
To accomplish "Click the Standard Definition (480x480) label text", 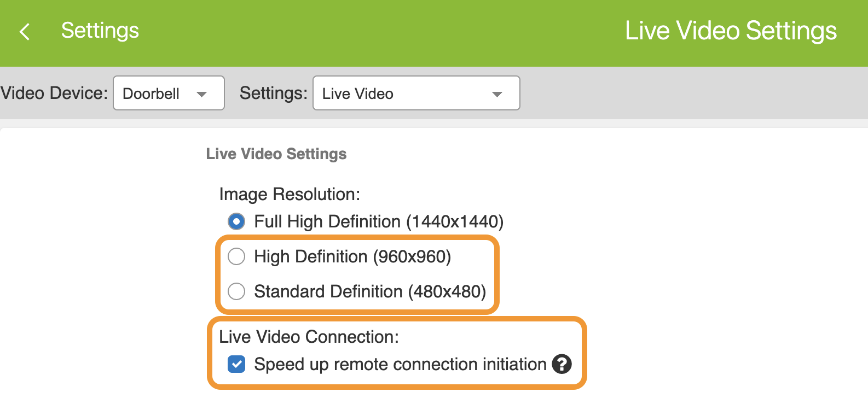I will [370, 291].
